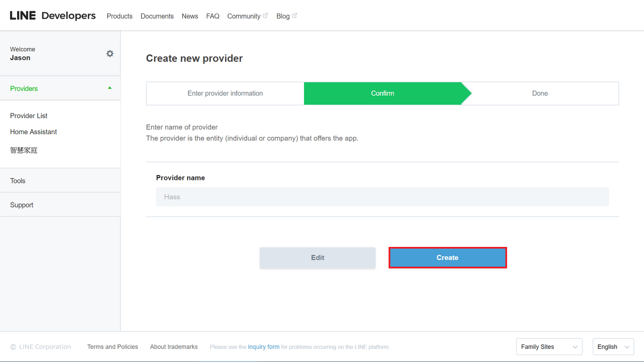Click the Providers sidebar heading
Viewport: 644px width, 362px height.
coord(24,88)
